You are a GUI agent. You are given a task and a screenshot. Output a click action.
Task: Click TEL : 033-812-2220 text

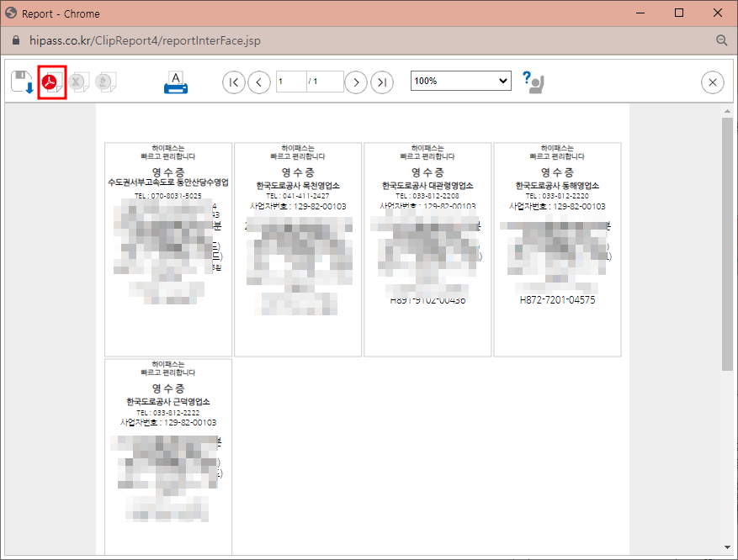557,196
